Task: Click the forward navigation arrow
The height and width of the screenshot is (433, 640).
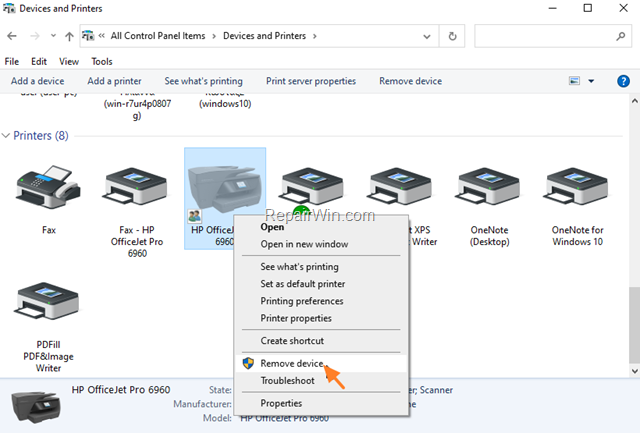Action: (35, 36)
